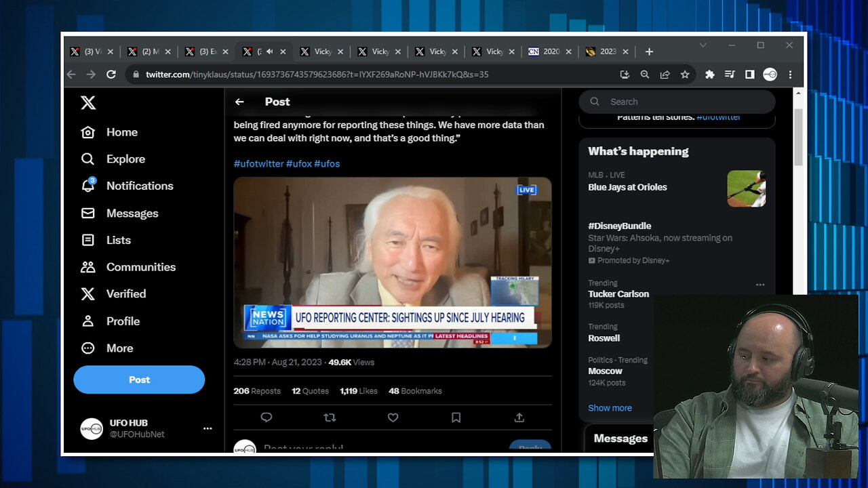Expand trends with Show more

point(610,408)
